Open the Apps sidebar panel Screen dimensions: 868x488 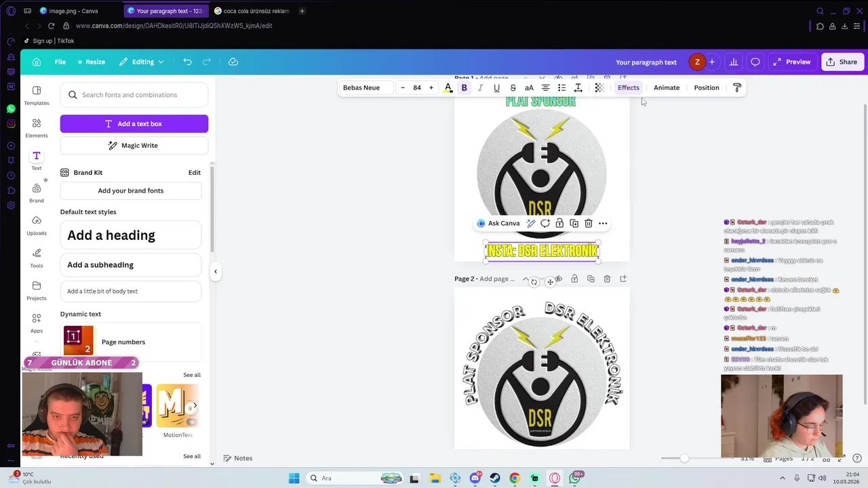tap(37, 323)
